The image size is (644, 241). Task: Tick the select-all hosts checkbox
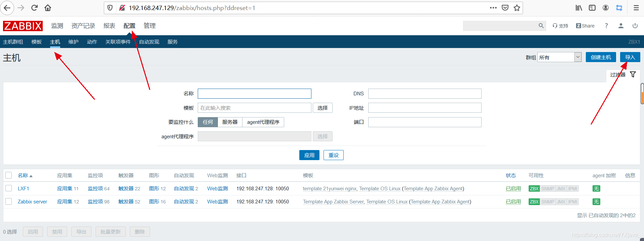pyautogui.click(x=9, y=175)
